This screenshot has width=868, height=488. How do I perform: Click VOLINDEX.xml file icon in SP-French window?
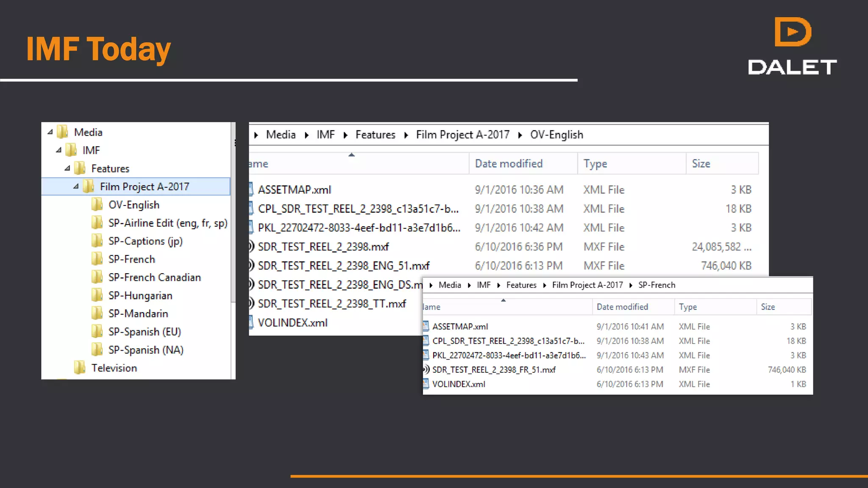click(x=426, y=384)
